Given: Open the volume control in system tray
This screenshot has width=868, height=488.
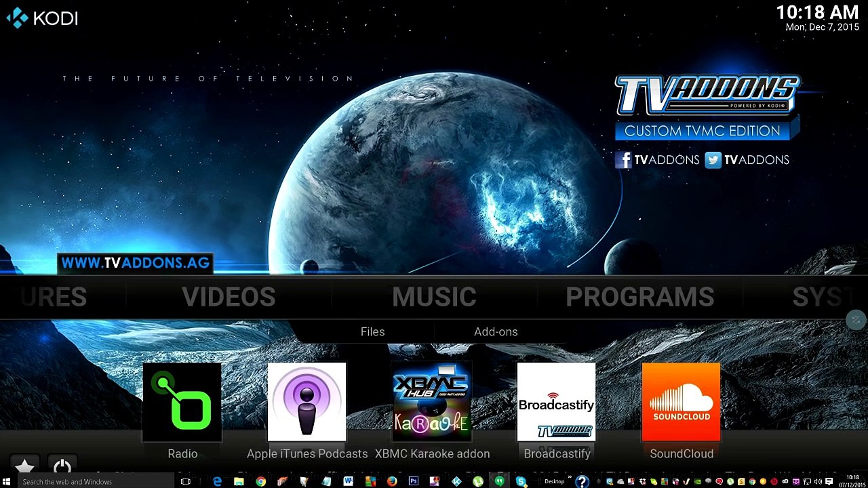Looking at the screenshot, I should click(x=818, y=482).
